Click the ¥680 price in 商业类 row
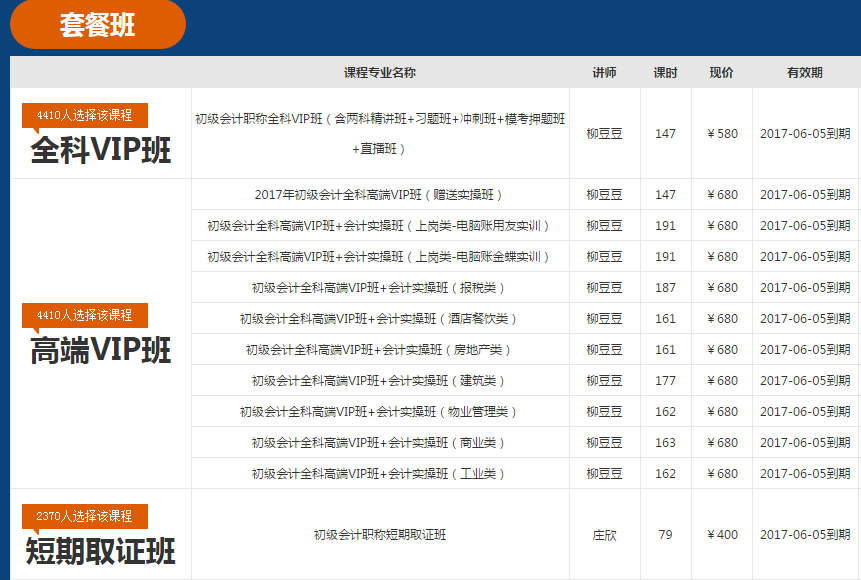The width and height of the screenshot is (861, 580). tap(722, 443)
